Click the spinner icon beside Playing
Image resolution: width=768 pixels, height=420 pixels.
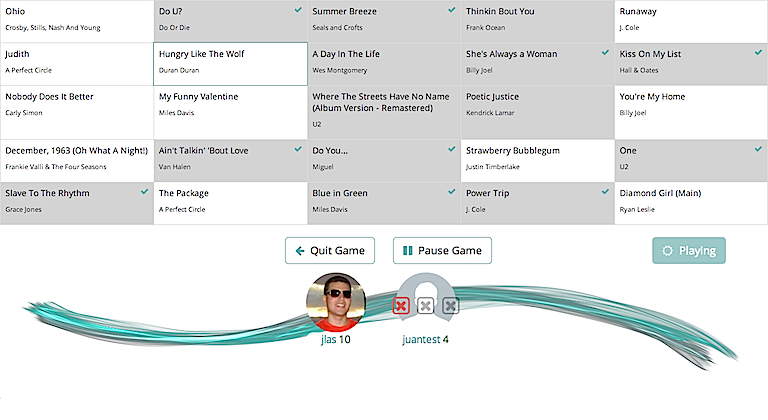[667, 251]
